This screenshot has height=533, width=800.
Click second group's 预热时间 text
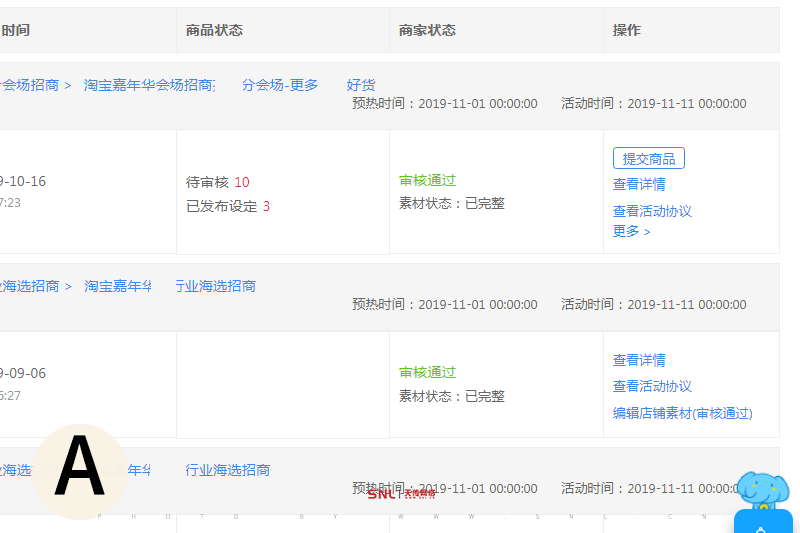tap(444, 304)
